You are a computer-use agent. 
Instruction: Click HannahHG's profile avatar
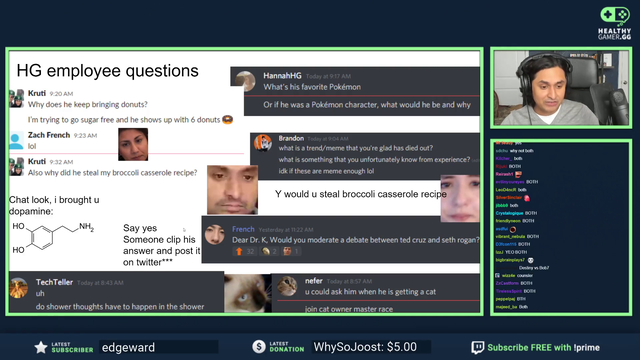[245, 81]
